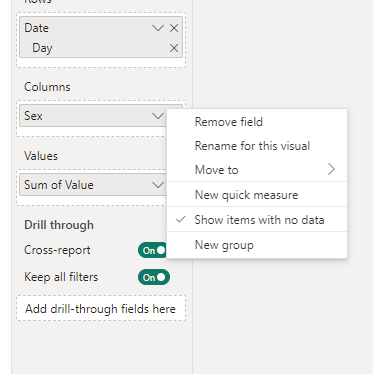Toggle Show items with no data

point(257,220)
